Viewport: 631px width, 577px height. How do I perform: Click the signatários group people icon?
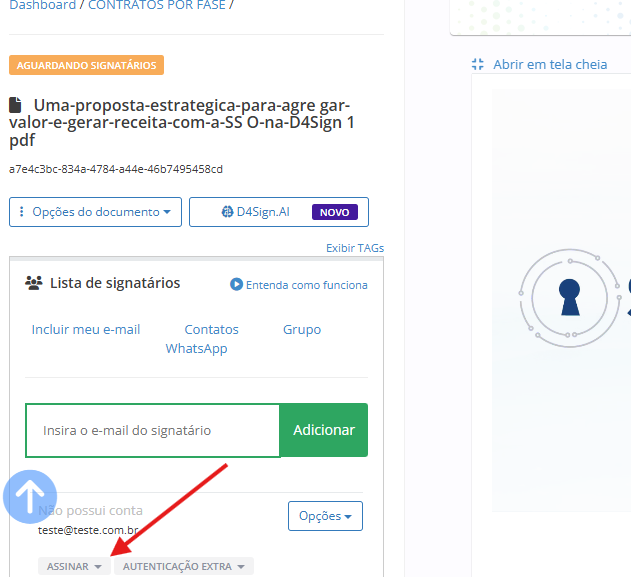34,283
